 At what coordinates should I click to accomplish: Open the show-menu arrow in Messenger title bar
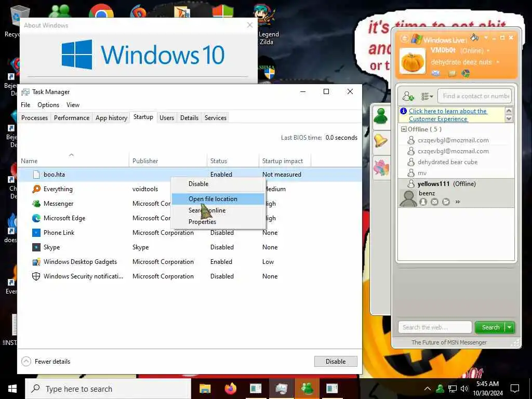486,37
